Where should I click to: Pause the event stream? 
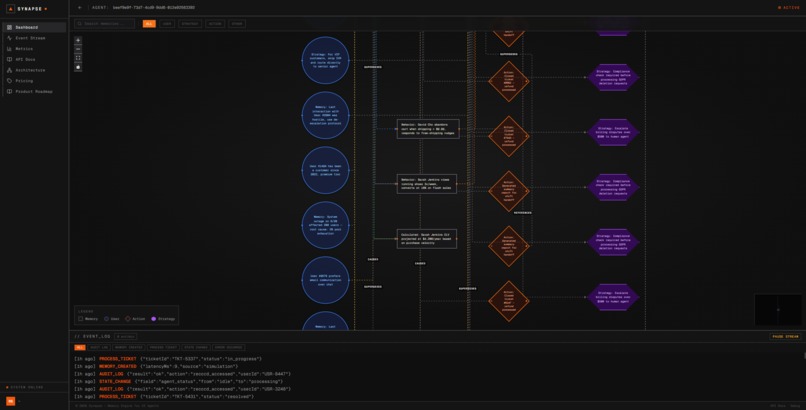[785, 337]
